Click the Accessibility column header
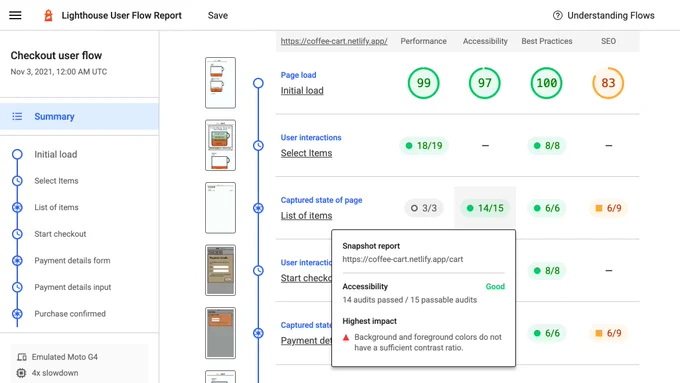This screenshot has width=680, height=383. point(485,41)
